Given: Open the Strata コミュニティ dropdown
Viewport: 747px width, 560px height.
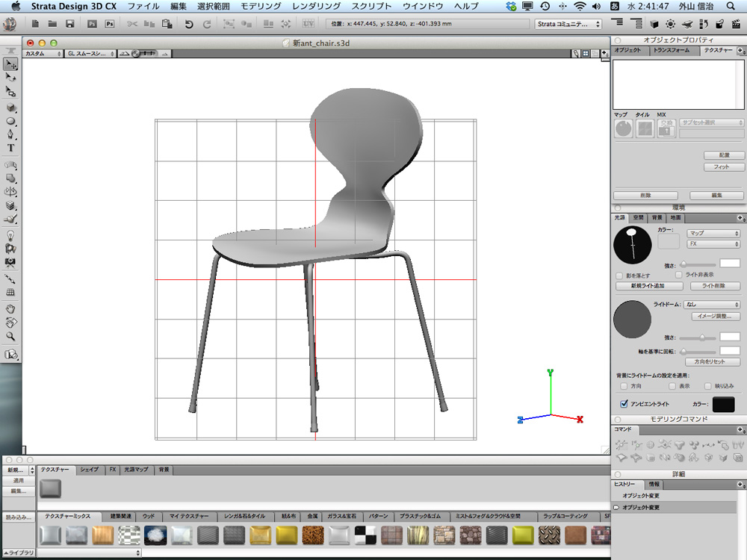Looking at the screenshot, I should [x=568, y=24].
